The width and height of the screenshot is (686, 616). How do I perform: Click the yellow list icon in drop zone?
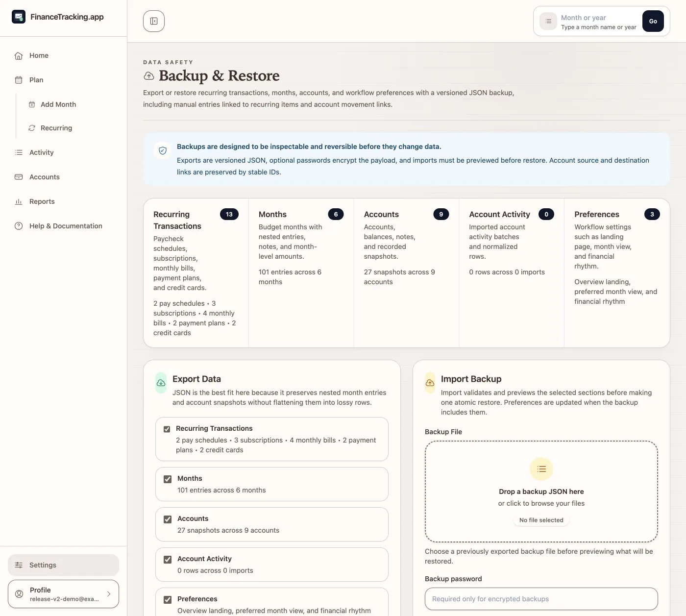[x=541, y=469]
